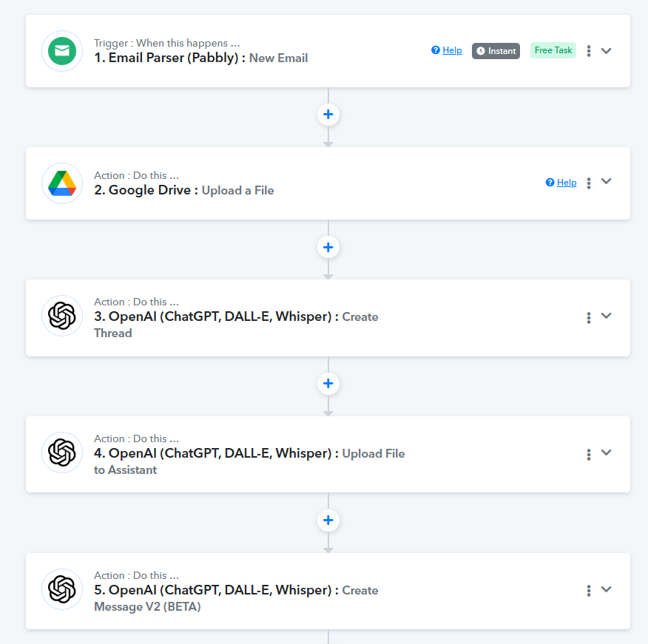Click the OpenAI icon for Create Thread step
Screen dimensions: 648x644
tap(62, 316)
